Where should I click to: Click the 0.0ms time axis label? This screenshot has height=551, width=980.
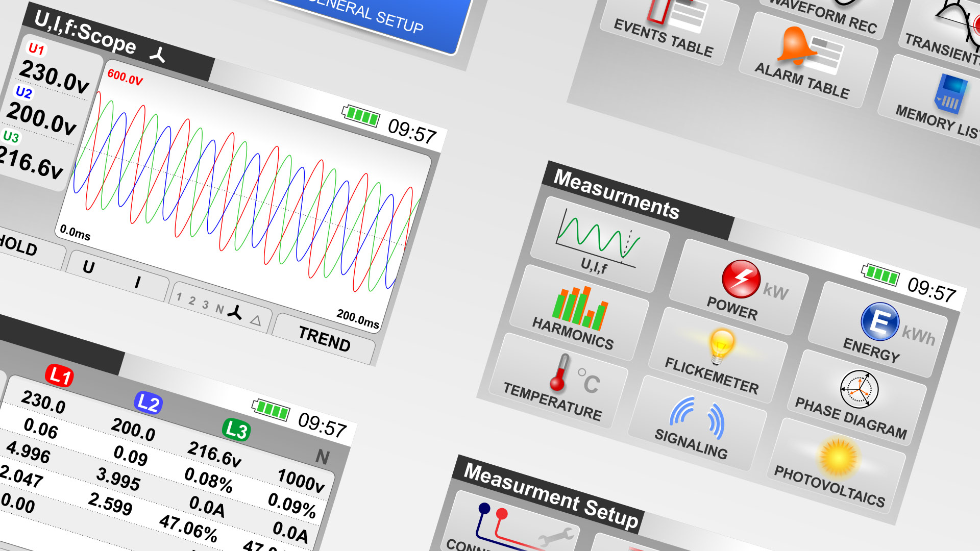pos(76,233)
